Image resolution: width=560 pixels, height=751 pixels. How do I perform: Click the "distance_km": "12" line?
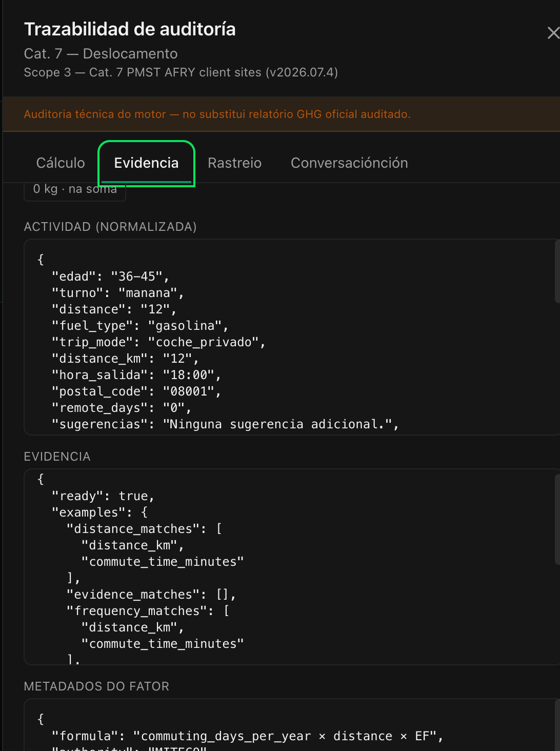(125, 359)
